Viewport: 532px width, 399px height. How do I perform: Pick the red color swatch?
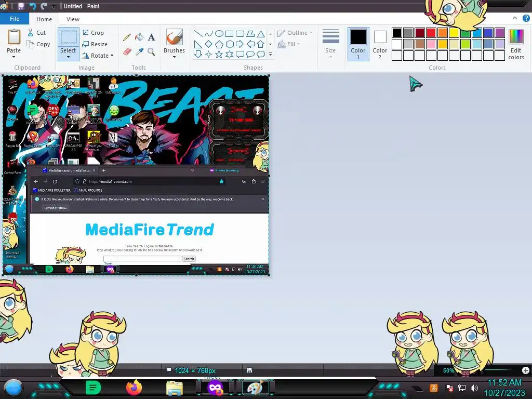pos(431,33)
